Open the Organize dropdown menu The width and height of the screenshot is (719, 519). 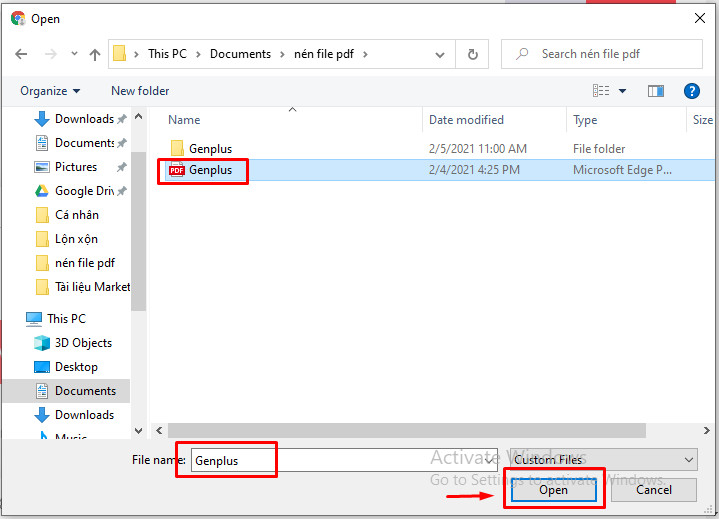[x=50, y=91]
